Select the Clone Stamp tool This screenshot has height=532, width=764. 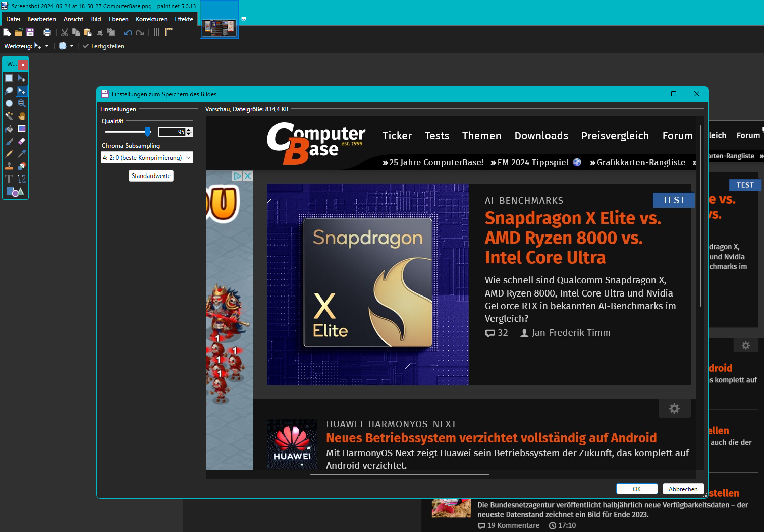click(x=9, y=166)
